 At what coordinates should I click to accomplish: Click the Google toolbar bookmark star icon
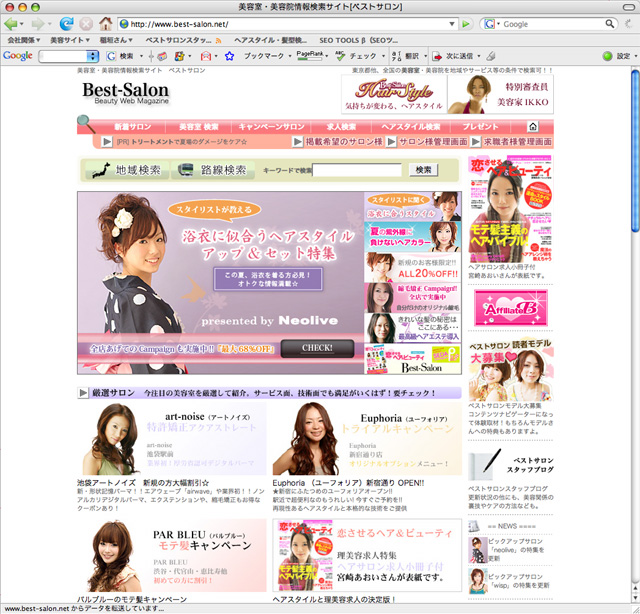(x=229, y=56)
